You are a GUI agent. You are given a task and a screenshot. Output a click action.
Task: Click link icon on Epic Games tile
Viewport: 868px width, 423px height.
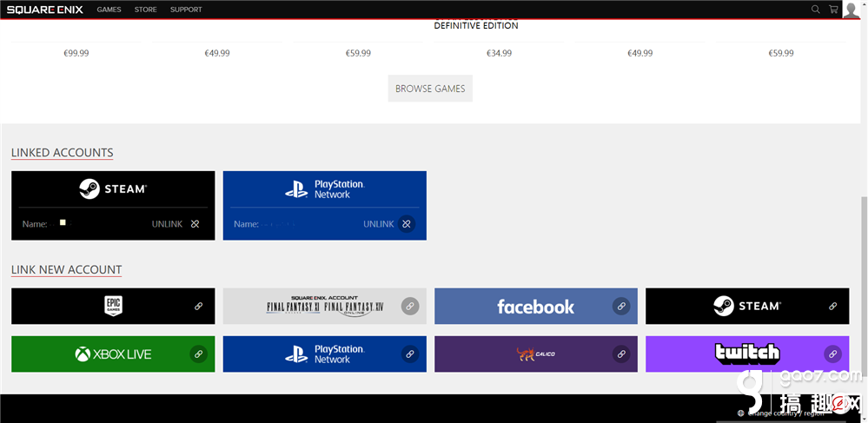click(198, 306)
